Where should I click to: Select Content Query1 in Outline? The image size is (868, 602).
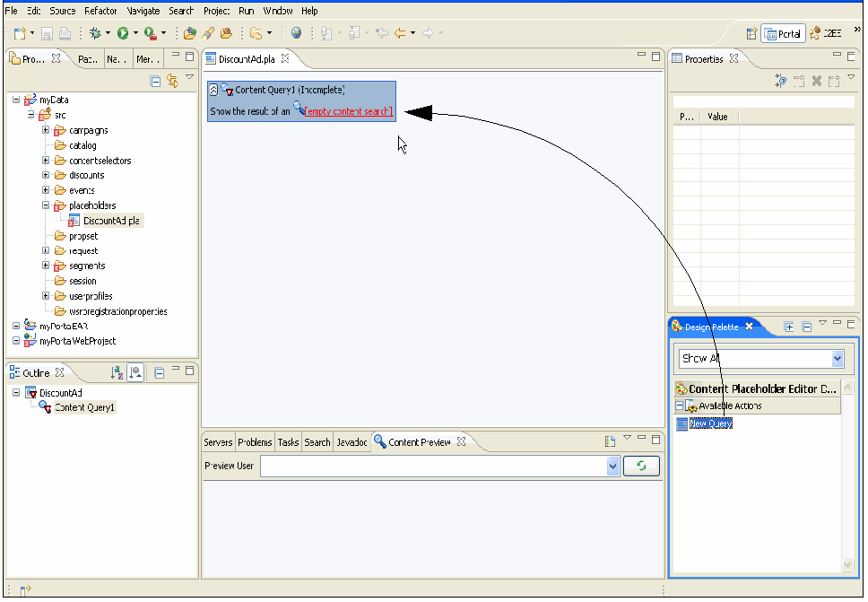coord(84,407)
